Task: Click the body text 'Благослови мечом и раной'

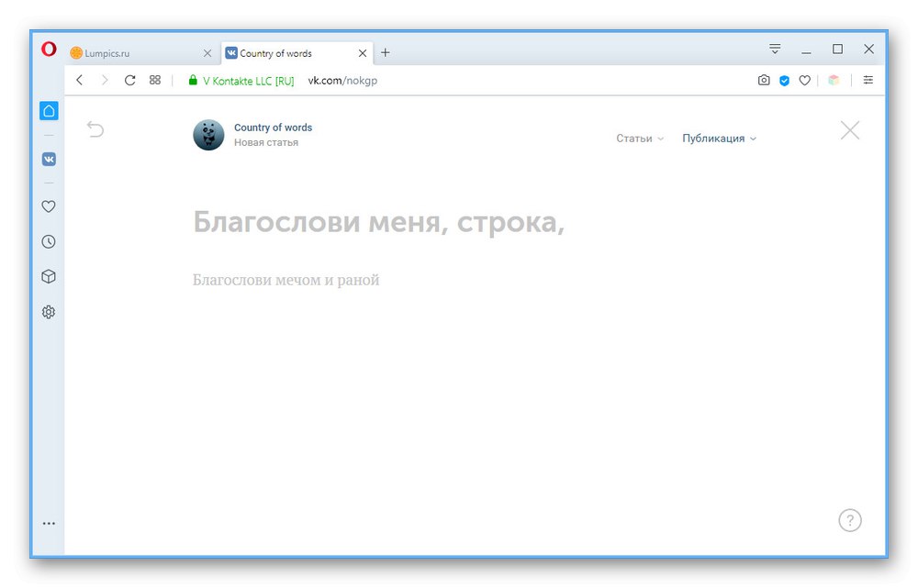Action: pyautogui.click(x=285, y=281)
